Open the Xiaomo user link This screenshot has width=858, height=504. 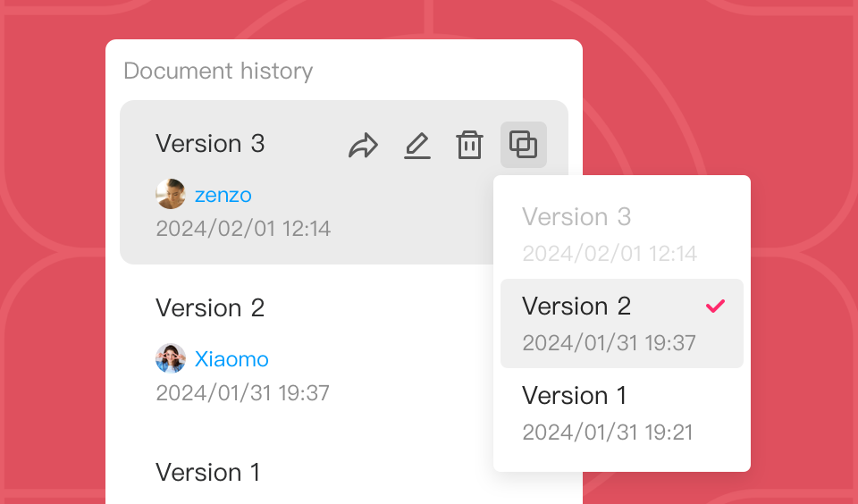pyautogui.click(x=231, y=359)
